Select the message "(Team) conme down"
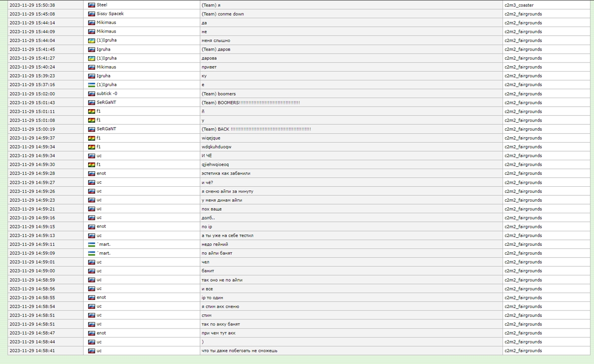This screenshot has height=364, width=594. 222,14
